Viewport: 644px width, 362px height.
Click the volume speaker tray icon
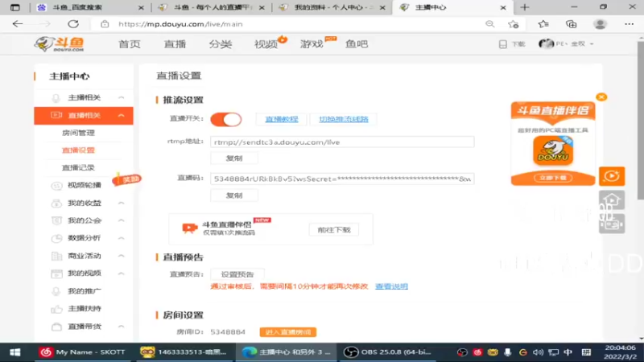coord(538,352)
